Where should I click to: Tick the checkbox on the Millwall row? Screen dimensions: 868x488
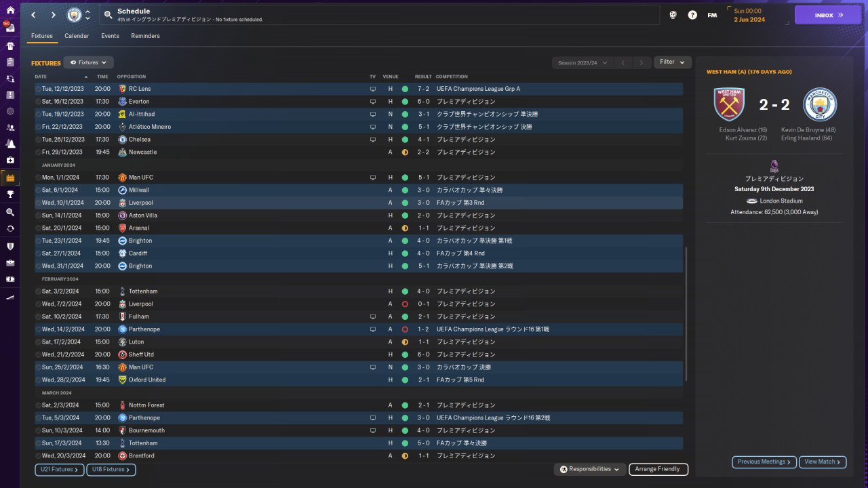click(x=38, y=190)
